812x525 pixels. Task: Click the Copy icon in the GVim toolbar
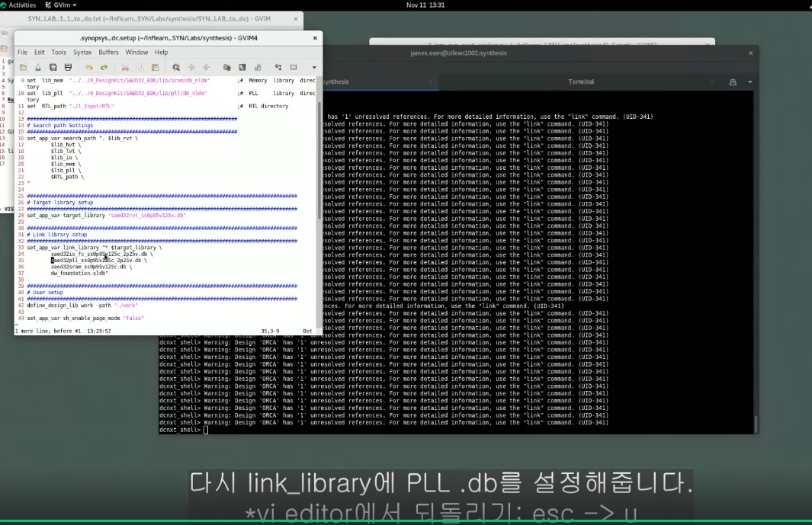[140, 67]
